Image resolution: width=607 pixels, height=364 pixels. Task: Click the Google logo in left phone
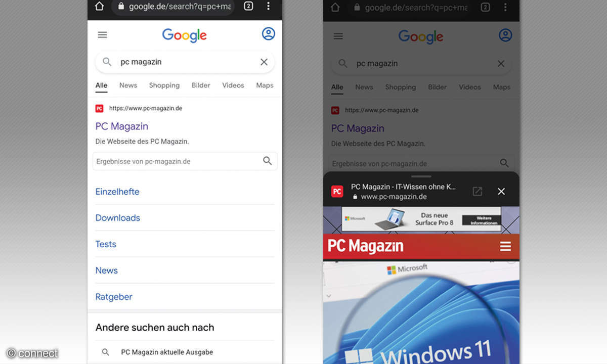point(185,35)
